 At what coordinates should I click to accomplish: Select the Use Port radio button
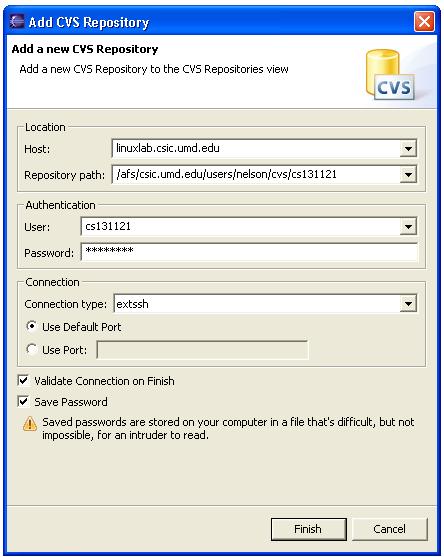click(32, 350)
